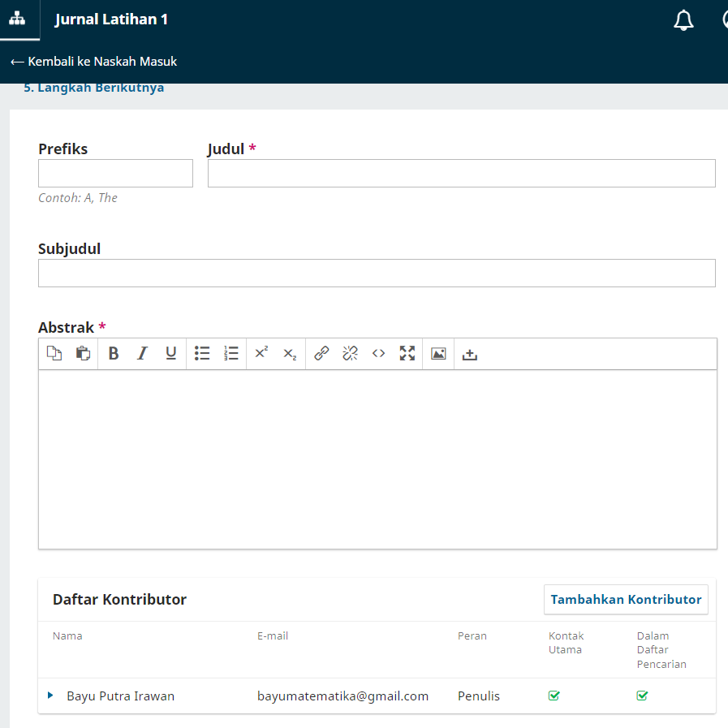728x728 pixels.
Task: Open the notifications bell
Action: pyautogui.click(x=683, y=20)
